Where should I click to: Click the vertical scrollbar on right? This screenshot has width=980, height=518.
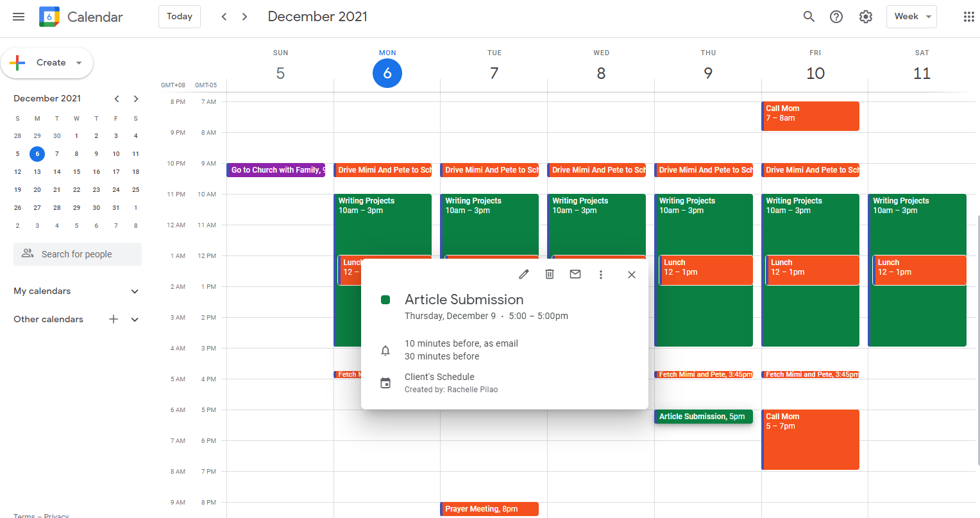(x=977, y=340)
